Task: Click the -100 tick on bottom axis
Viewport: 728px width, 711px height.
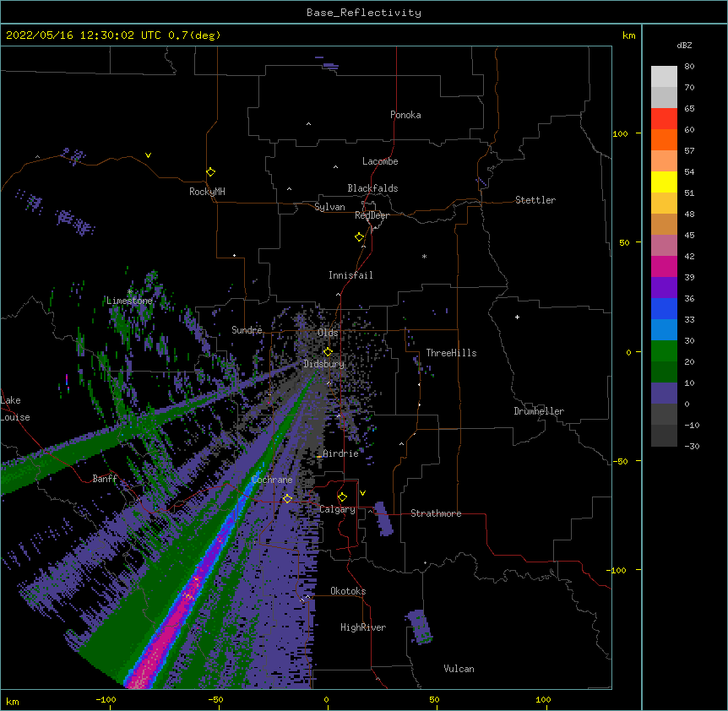Action: [x=106, y=699]
